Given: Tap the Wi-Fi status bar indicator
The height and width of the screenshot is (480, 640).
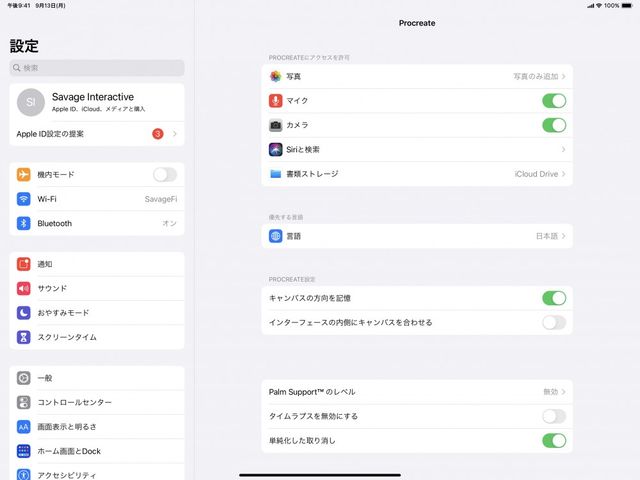Looking at the screenshot, I should (599, 6).
